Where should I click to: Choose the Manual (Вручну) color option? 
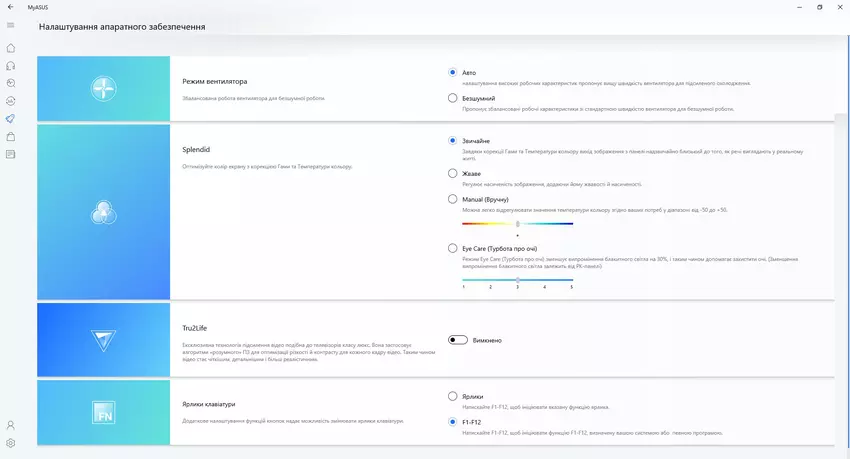coord(453,199)
